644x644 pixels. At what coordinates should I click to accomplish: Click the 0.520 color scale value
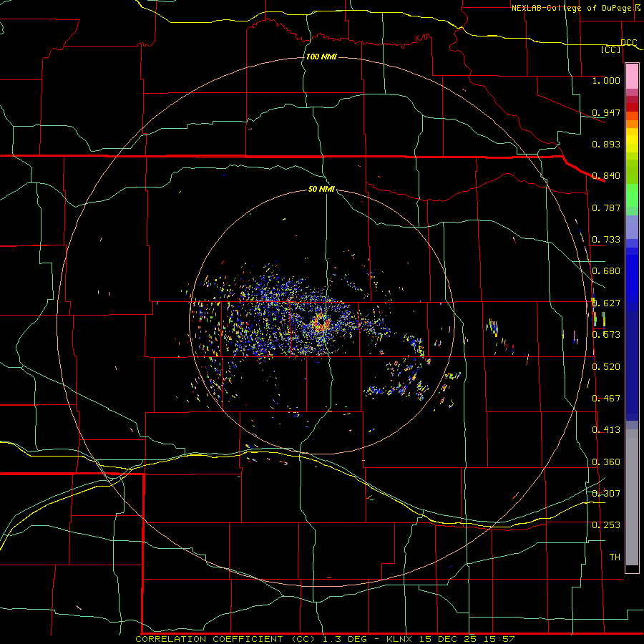(606, 367)
